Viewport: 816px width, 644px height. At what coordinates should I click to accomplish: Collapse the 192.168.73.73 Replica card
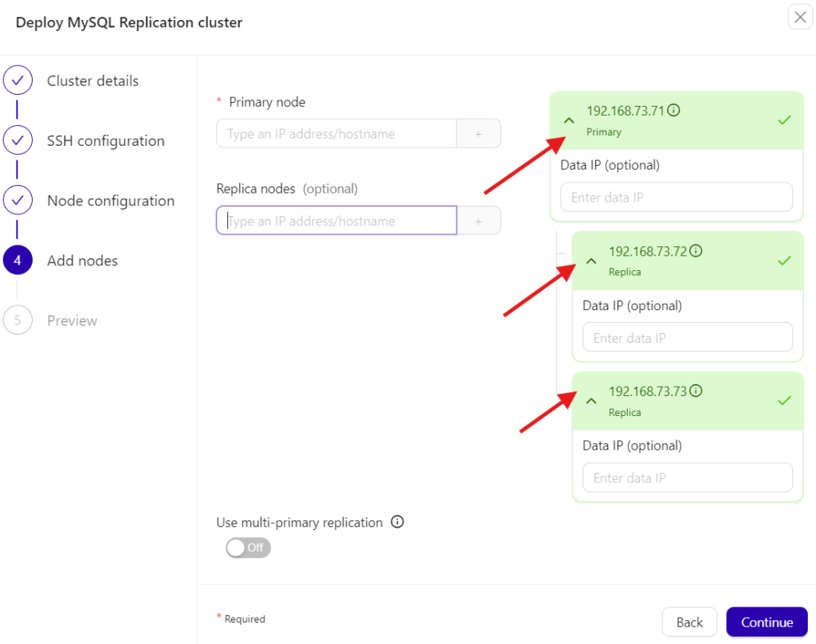591,401
